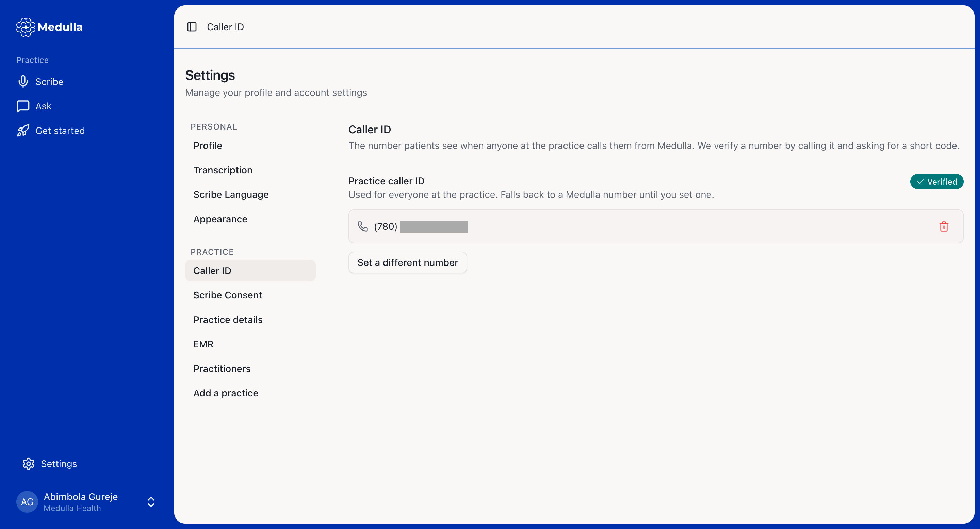The image size is (980, 529).
Task: Click the Practice label in sidebar
Action: pos(32,60)
